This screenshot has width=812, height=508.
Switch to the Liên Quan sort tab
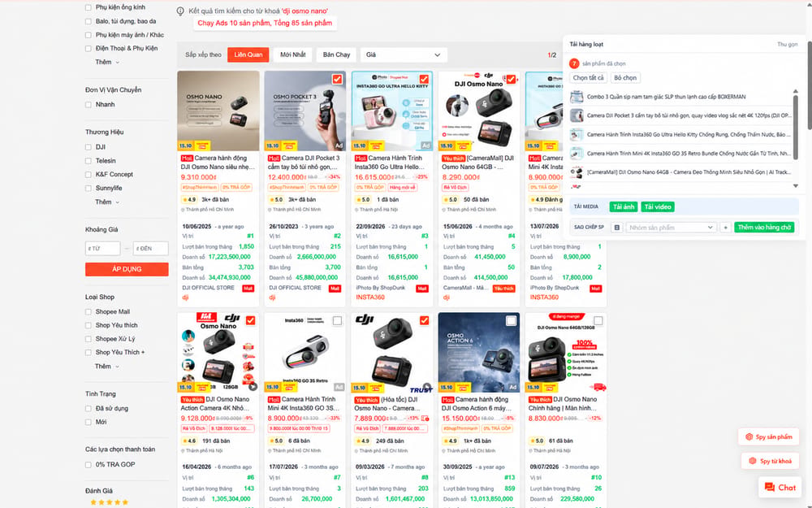pyautogui.click(x=248, y=55)
